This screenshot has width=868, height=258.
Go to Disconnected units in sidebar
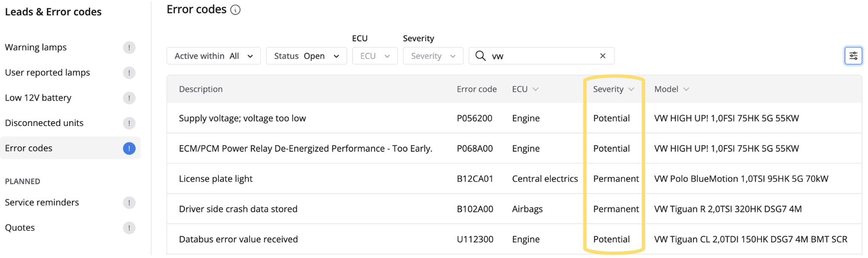(x=44, y=123)
